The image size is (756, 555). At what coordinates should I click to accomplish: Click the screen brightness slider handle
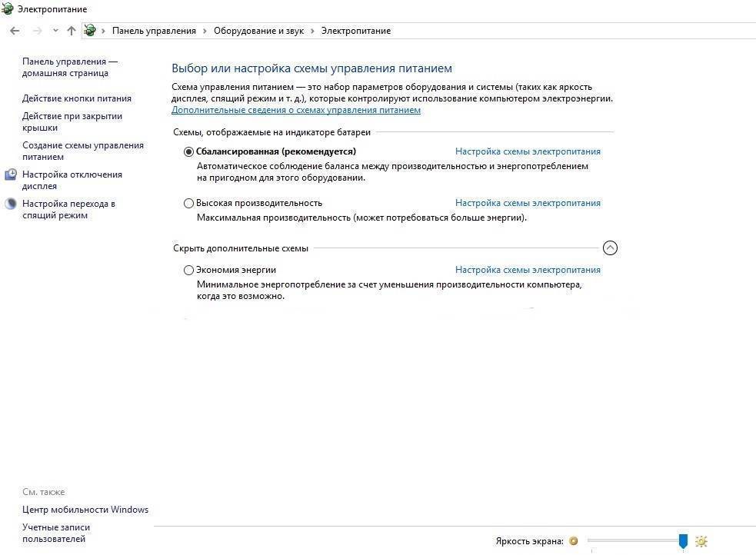point(683,541)
